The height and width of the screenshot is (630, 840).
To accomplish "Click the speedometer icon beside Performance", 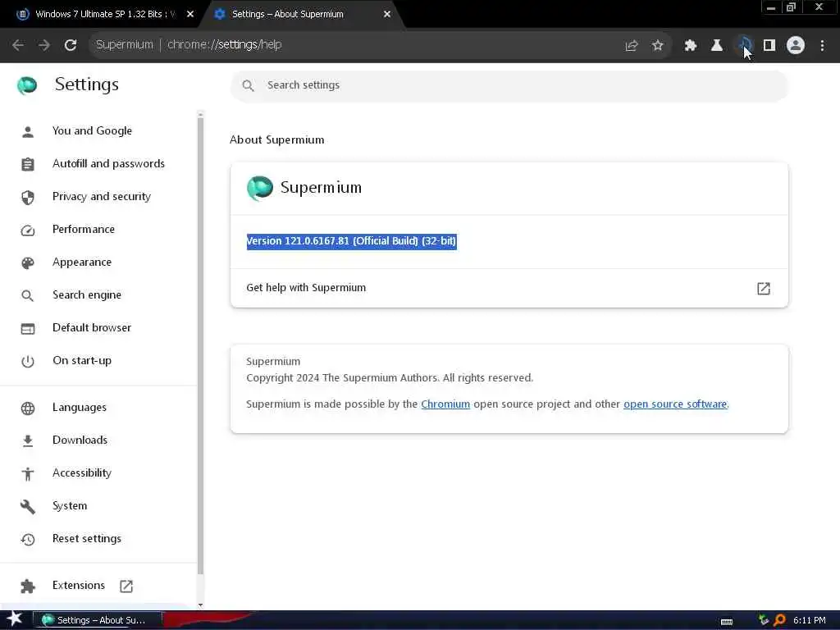I will click(x=28, y=231).
